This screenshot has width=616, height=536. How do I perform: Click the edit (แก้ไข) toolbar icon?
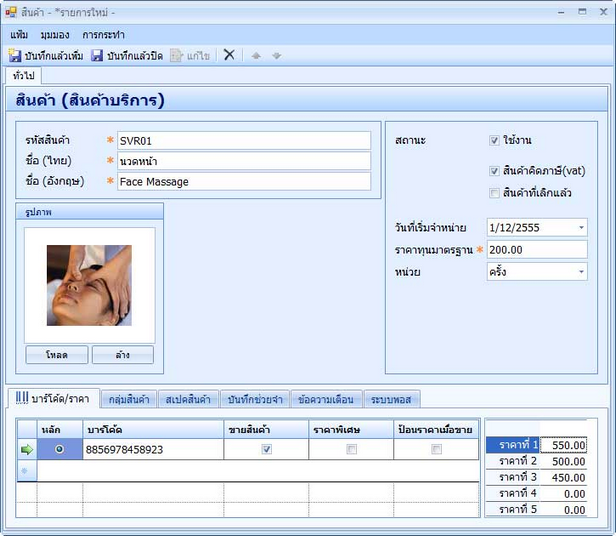[177, 55]
